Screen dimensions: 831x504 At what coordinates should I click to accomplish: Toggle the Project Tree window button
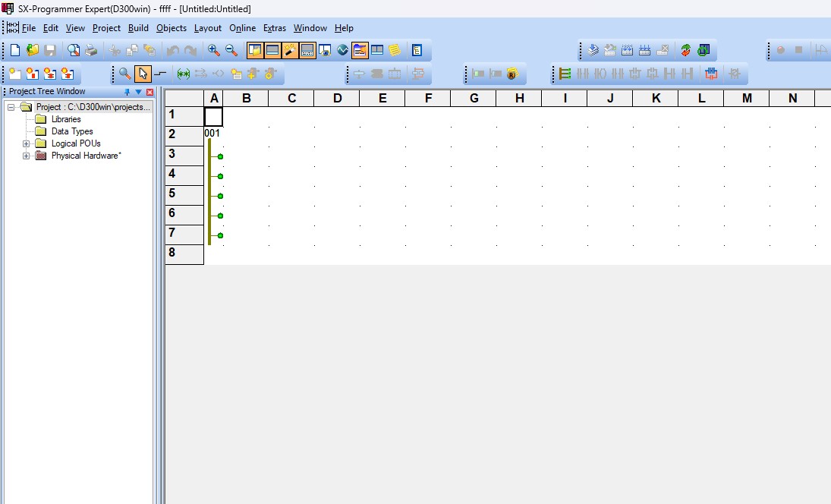click(255, 50)
